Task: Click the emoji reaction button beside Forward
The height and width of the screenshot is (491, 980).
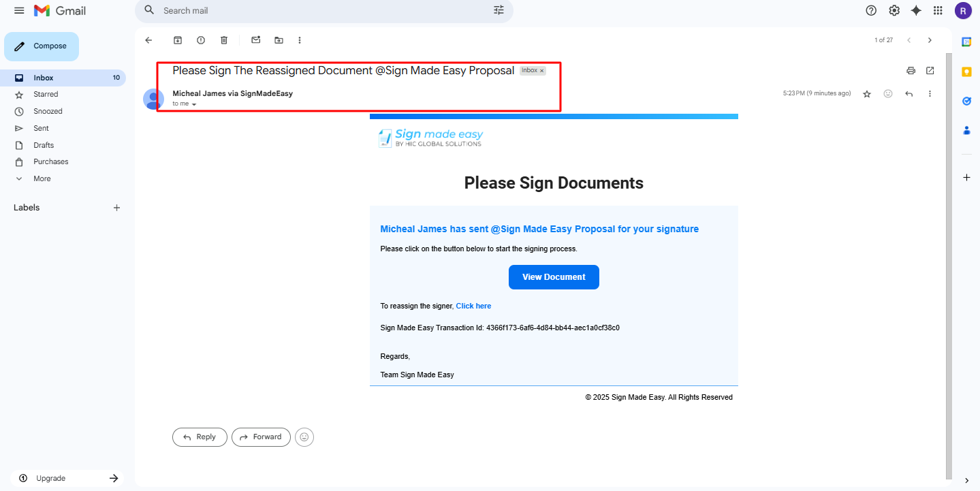Action: tap(304, 437)
